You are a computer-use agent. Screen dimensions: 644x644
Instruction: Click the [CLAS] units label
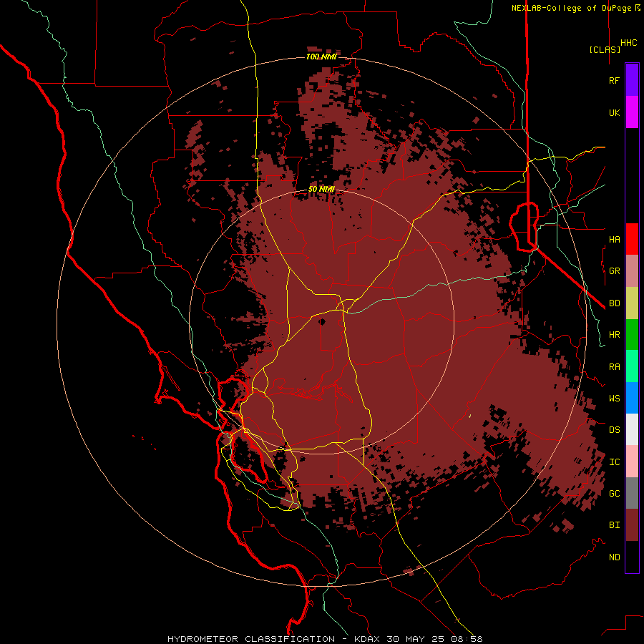[605, 49]
